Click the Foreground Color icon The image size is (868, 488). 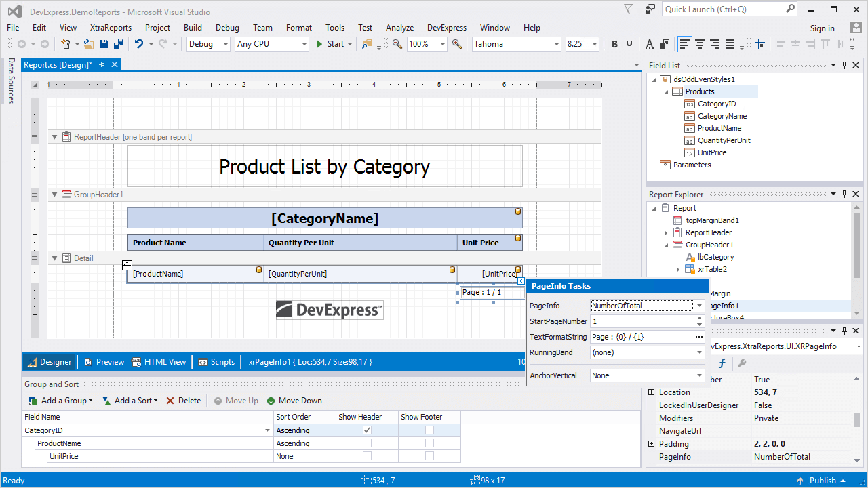pos(649,44)
